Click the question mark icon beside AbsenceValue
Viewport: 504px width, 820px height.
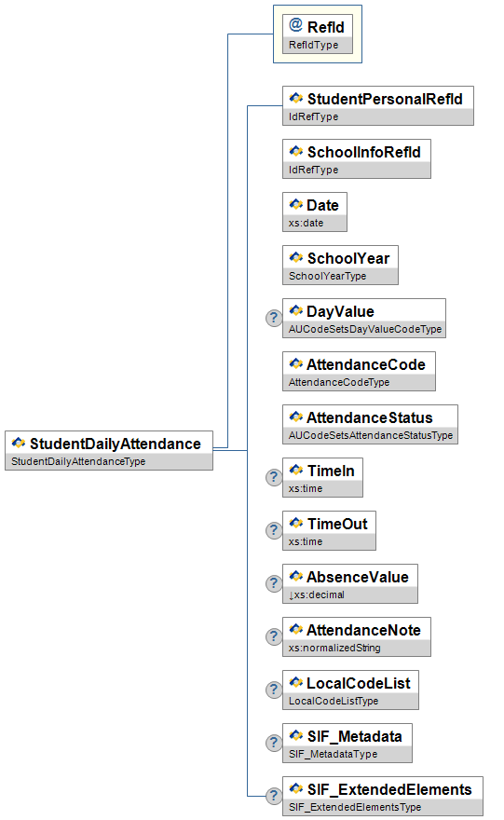(274, 583)
